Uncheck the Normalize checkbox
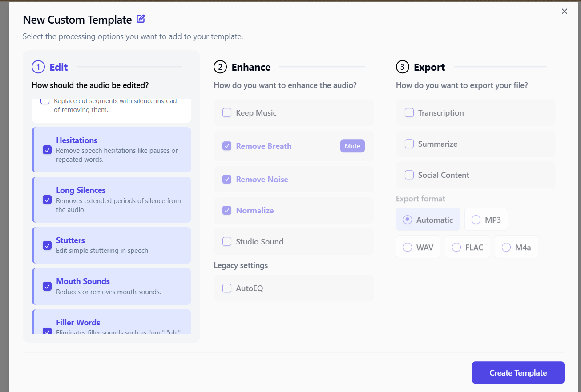The height and width of the screenshot is (392, 581). click(227, 210)
